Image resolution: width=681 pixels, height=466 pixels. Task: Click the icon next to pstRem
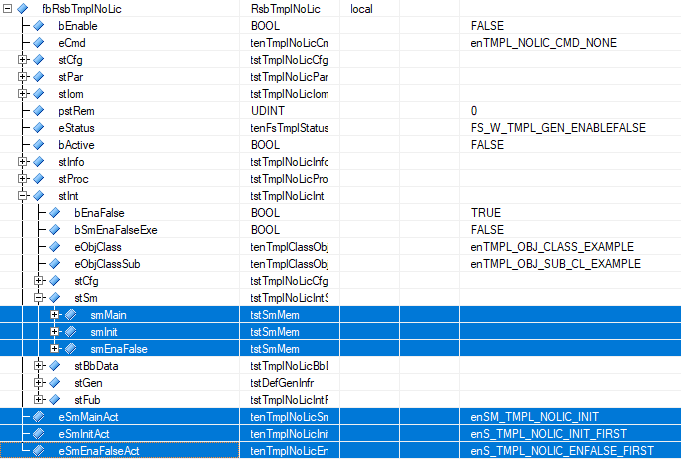39,111
